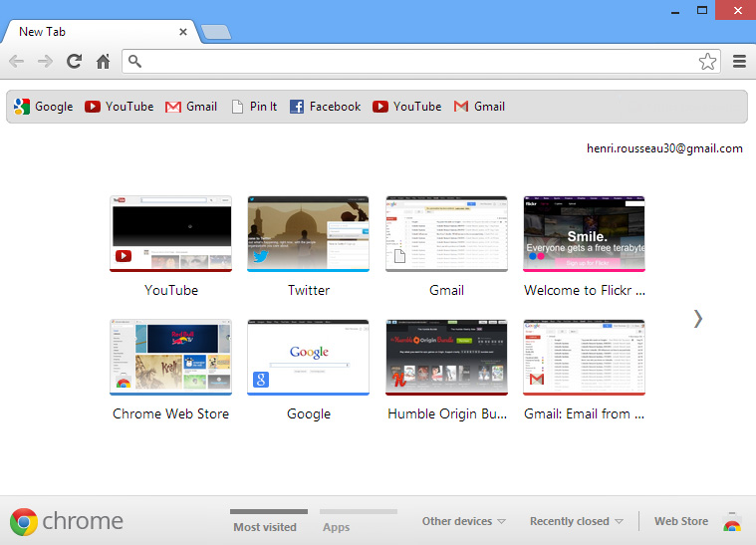Open the first Gmail bookmark before Pin It

[x=191, y=107]
